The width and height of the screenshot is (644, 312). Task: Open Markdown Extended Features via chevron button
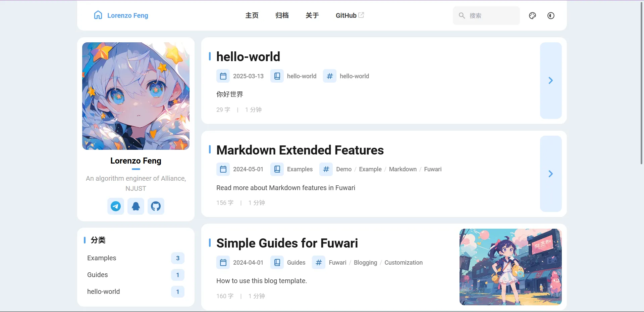550,174
